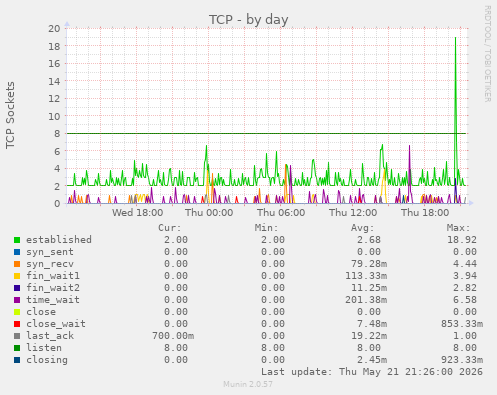Select the "established" legend label
The width and height of the screenshot is (497, 395).
coord(59,240)
